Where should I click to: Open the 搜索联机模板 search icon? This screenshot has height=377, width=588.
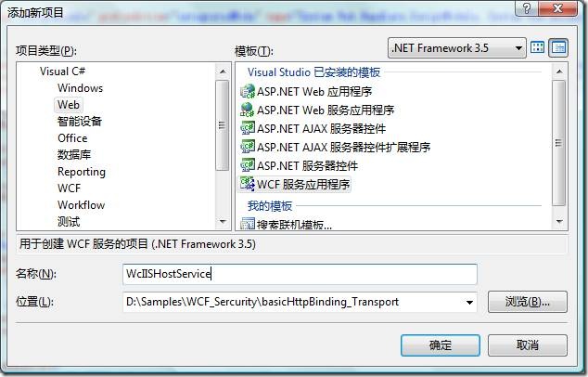248,224
